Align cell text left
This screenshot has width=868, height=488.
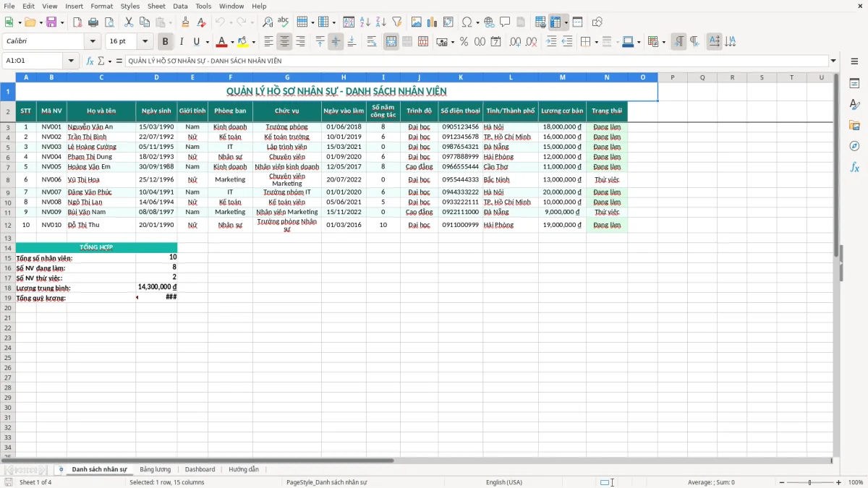coord(268,42)
